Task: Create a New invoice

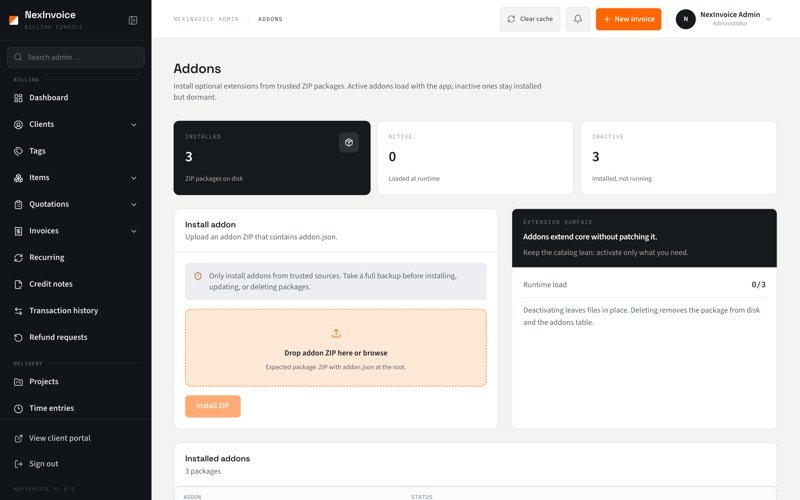Action: click(629, 19)
